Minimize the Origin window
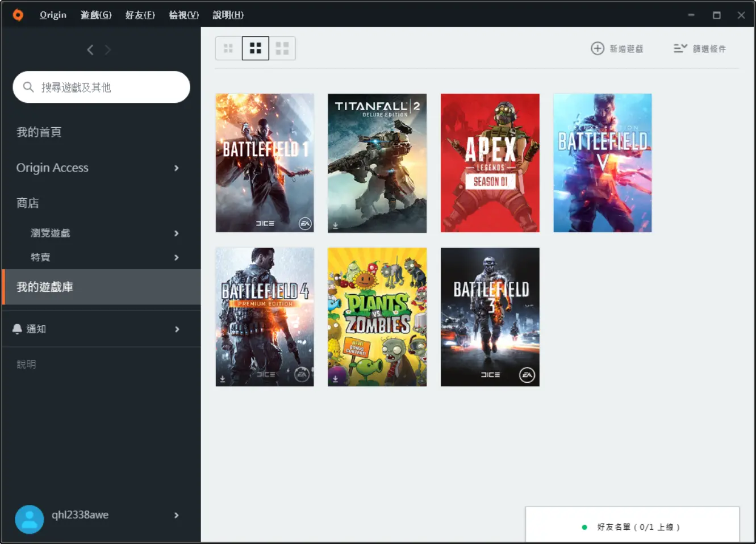This screenshot has height=544, width=756. pos(691,15)
